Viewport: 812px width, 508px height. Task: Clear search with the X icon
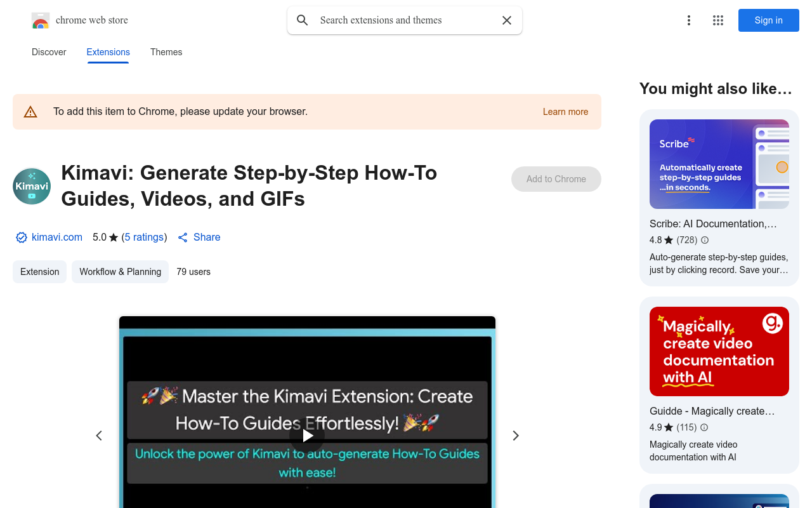[507, 20]
